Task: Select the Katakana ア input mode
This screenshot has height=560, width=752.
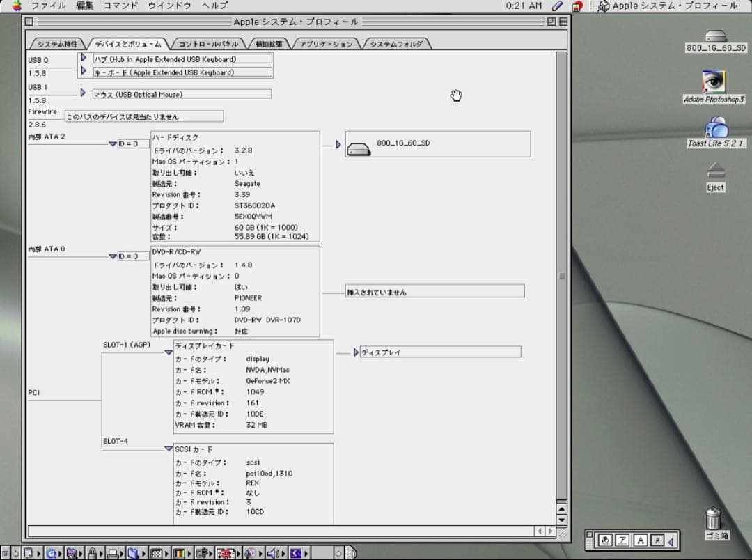Action: coord(622,539)
